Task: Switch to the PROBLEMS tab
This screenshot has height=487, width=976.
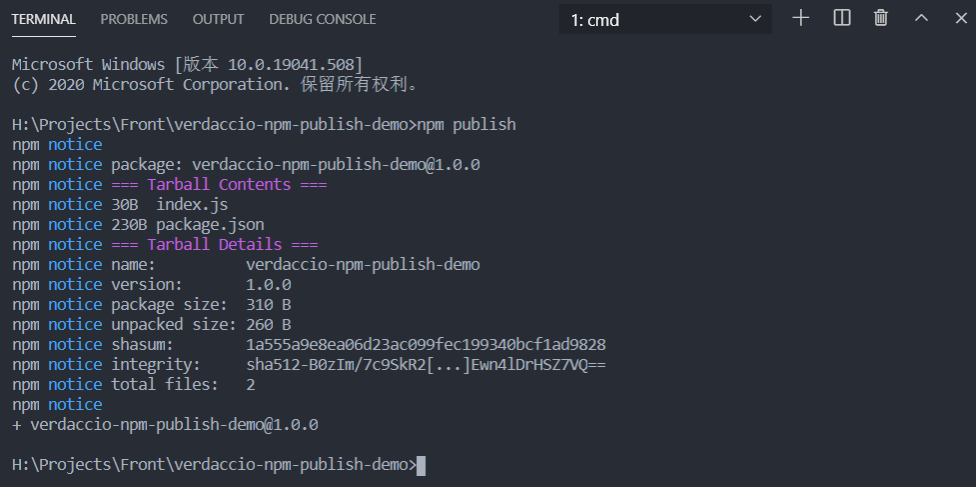Action: pos(134,19)
